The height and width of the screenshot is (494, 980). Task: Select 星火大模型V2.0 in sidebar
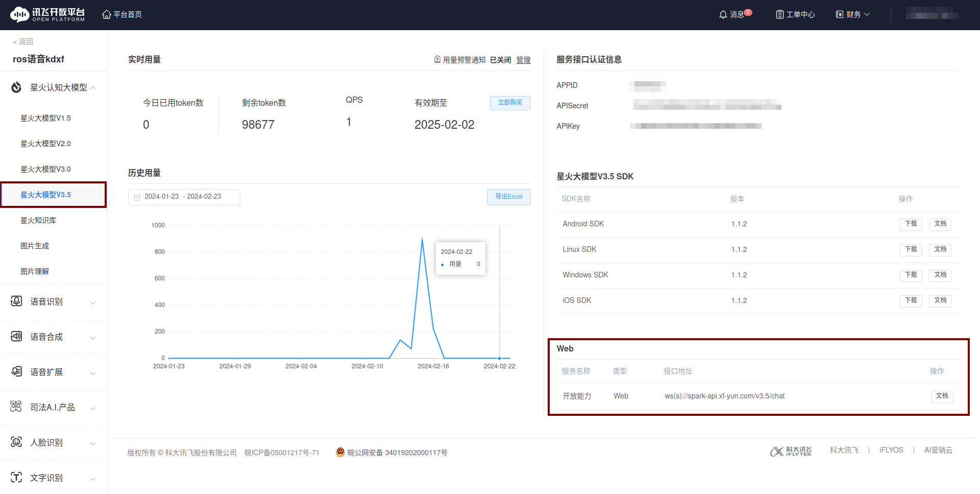click(53, 144)
